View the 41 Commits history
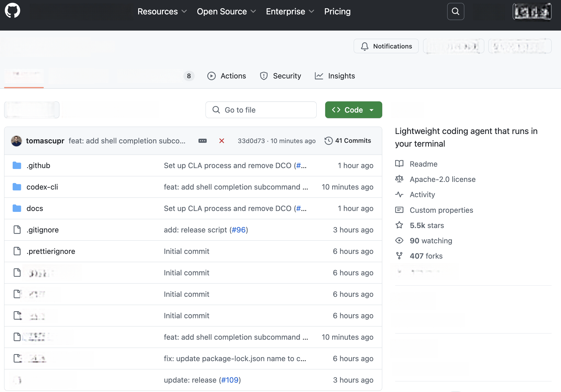Image resolution: width=561 pixels, height=392 pixels. [x=348, y=141]
